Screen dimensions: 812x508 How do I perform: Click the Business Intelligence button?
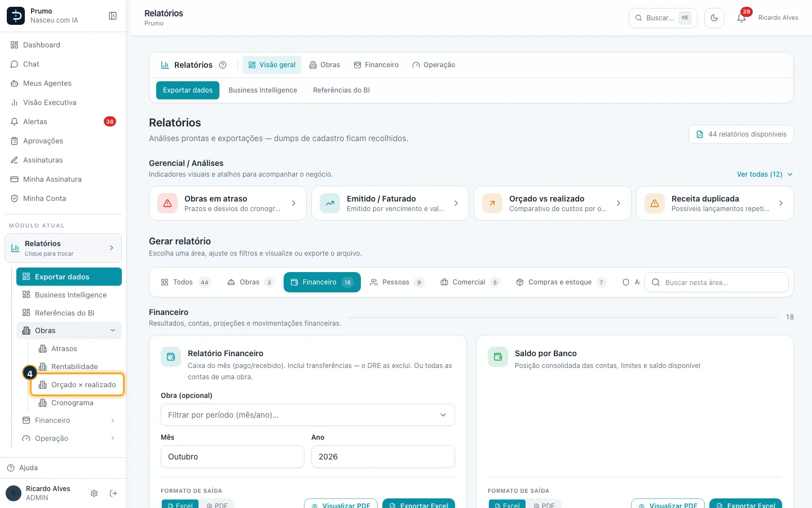click(263, 90)
